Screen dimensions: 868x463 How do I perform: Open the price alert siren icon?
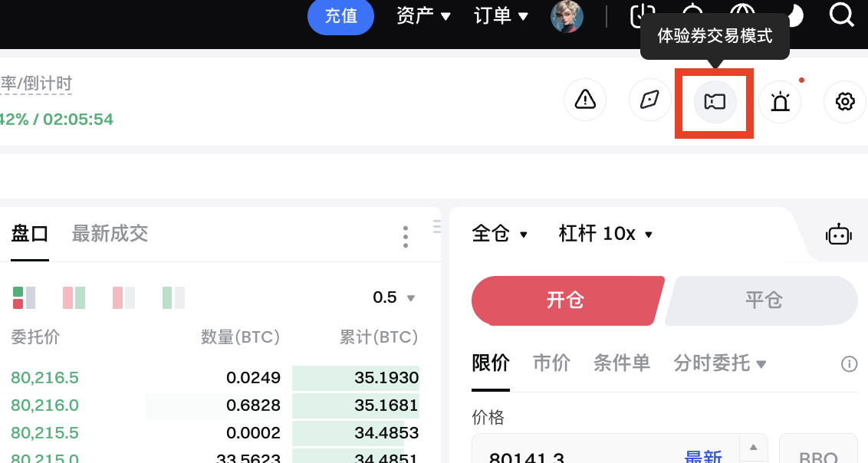(780, 101)
